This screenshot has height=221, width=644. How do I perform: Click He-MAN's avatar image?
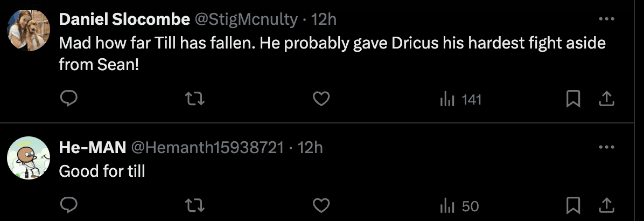pyautogui.click(x=28, y=158)
